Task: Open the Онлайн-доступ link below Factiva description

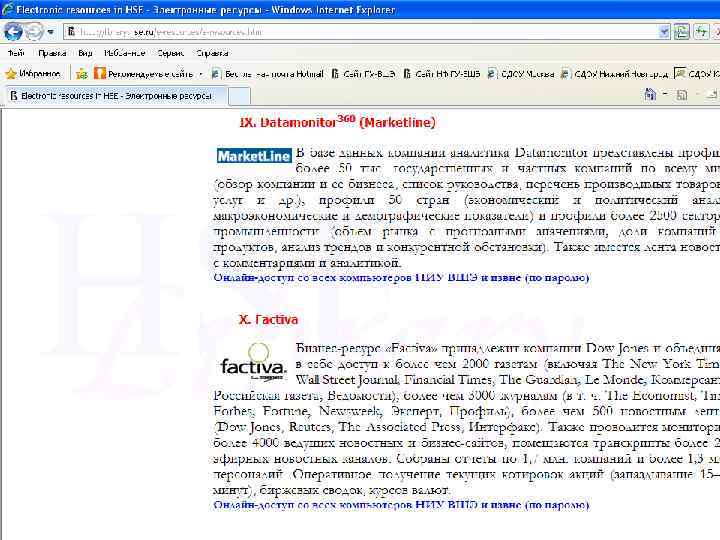Action: click(x=401, y=505)
